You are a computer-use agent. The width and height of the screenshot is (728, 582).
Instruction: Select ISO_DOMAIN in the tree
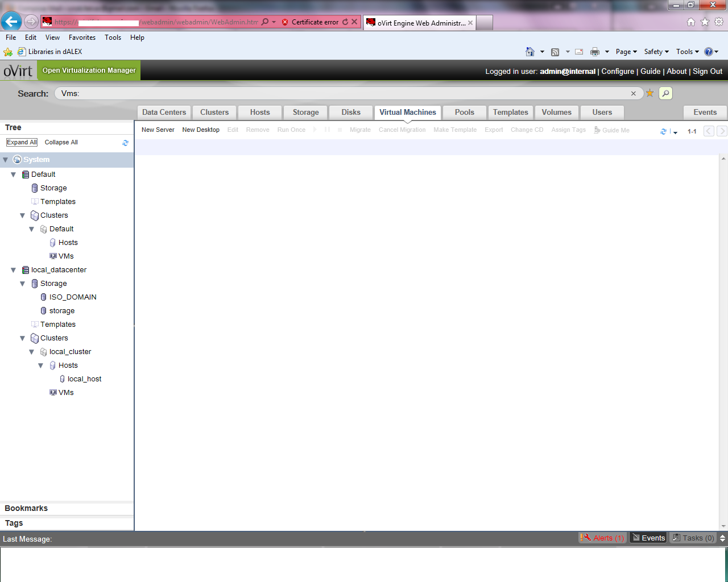[x=72, y=297]
